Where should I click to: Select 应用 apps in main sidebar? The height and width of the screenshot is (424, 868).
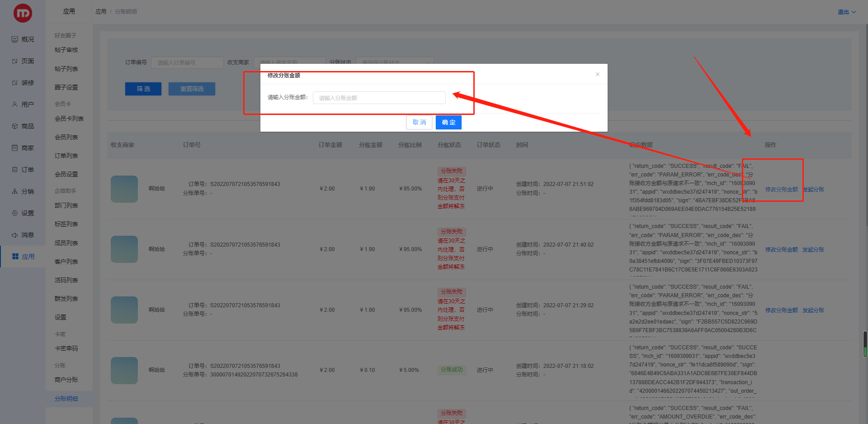pyautogui.click(x=23, y=257)
